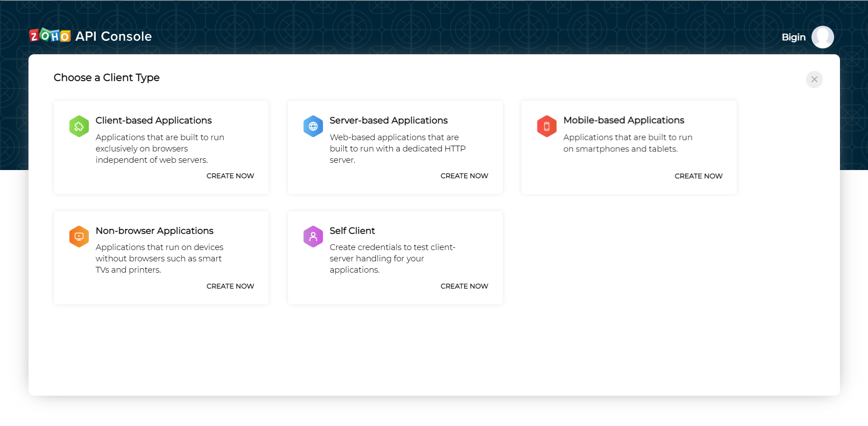The width and height of the screenshot is (868, 426).
Task: Select the Client-based Applications card
Action: [x=161, y=147]
